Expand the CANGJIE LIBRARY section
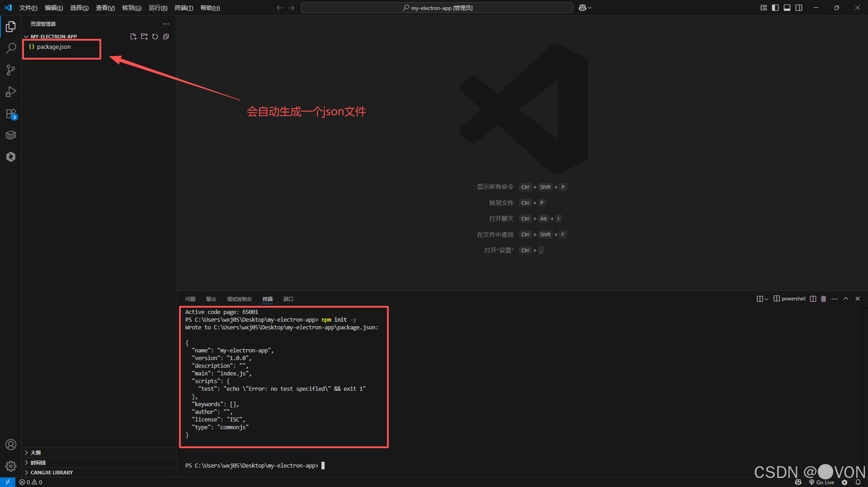The image size is (868, 487). [99, 473]
